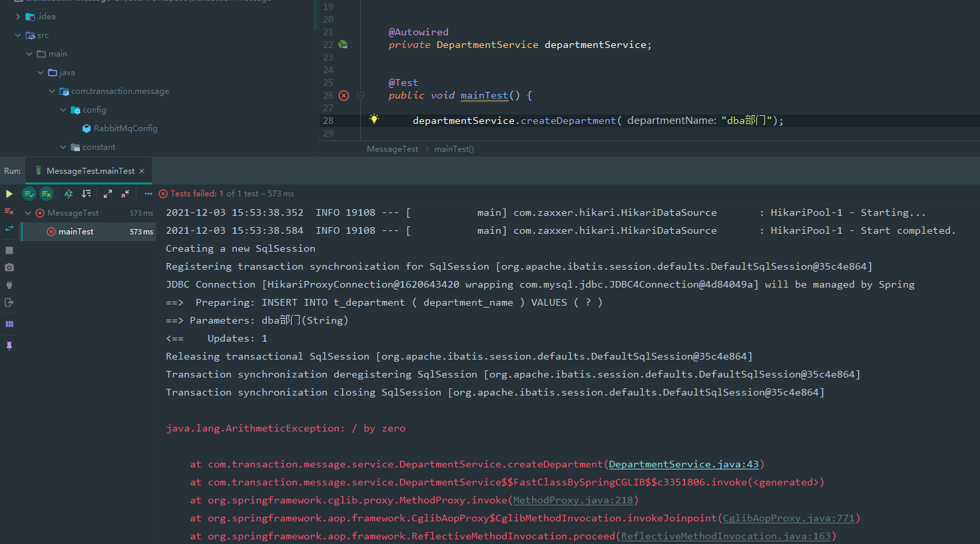Select the mainTest failed test row
Screen dimensions: 980x544
(89, 232)
